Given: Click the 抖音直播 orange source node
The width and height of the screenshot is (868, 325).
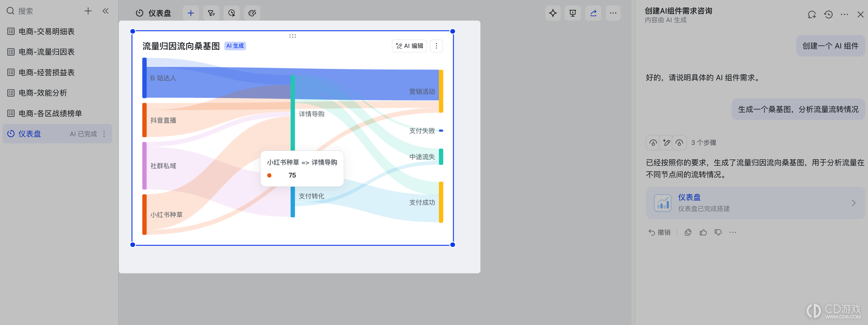Looking at the screenshot, I should [145, 120].
